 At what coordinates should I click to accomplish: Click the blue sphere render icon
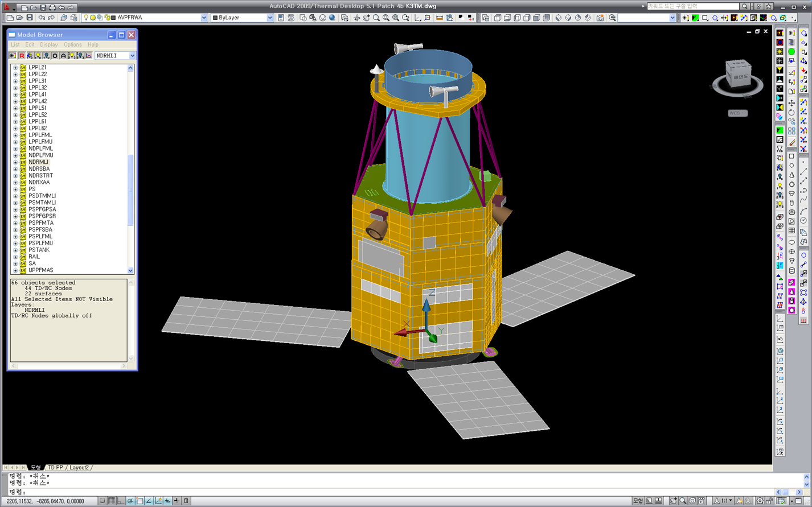pyautogui.click(x=333, y=18)
